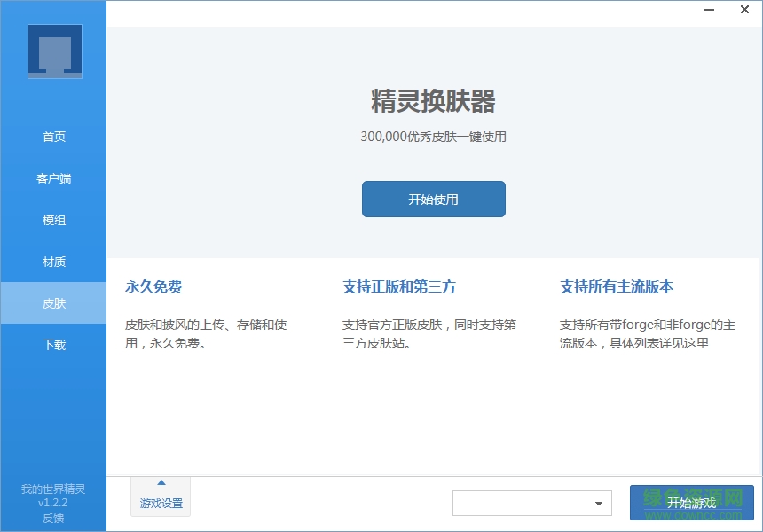Close the launcher window
This screenshot has height=532, width=763.
coord(743,10)
